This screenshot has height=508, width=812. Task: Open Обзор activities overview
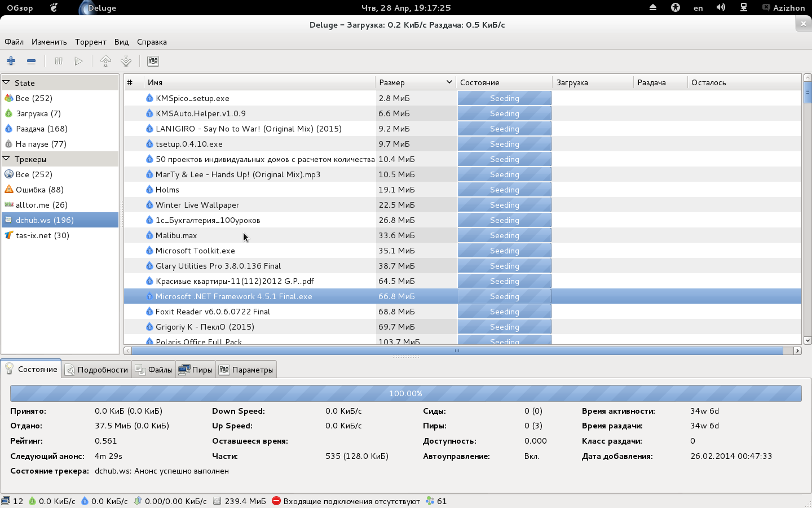[x=20, y=8]
